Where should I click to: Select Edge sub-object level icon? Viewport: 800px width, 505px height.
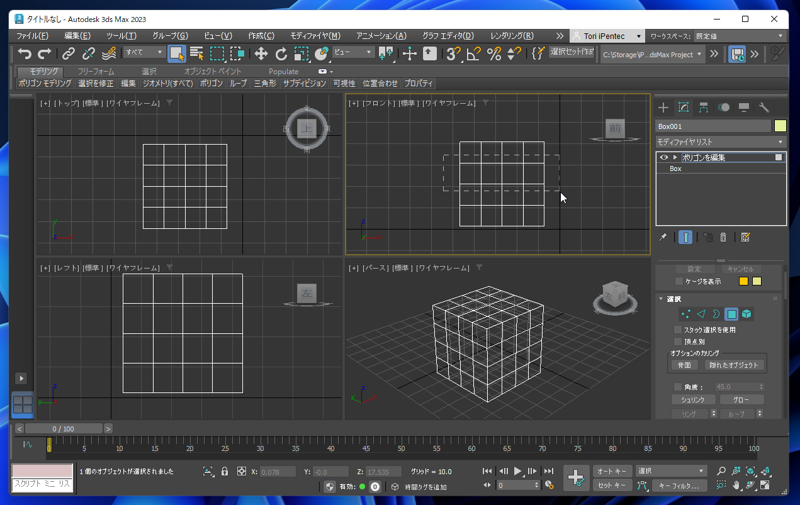[701, 314]
